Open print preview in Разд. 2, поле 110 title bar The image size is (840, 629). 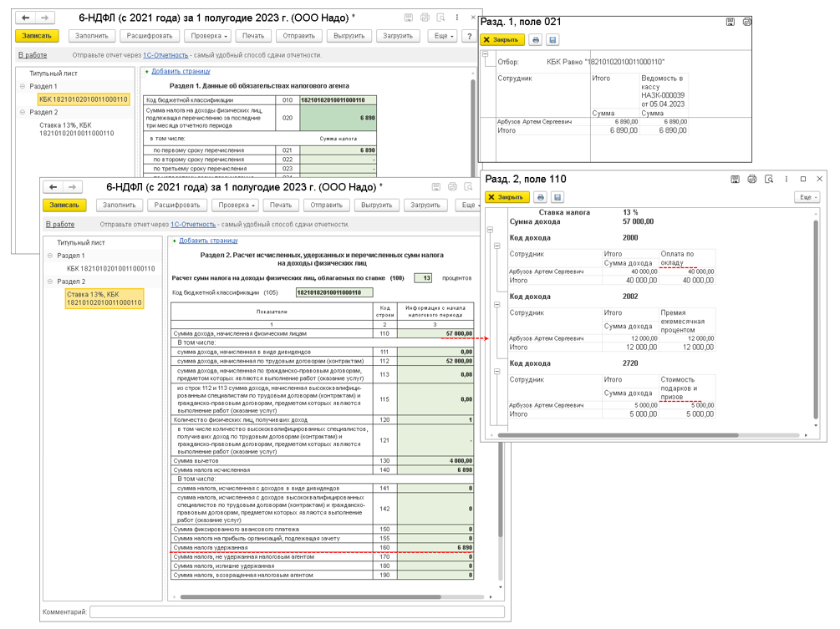click(x=768, y=179)
